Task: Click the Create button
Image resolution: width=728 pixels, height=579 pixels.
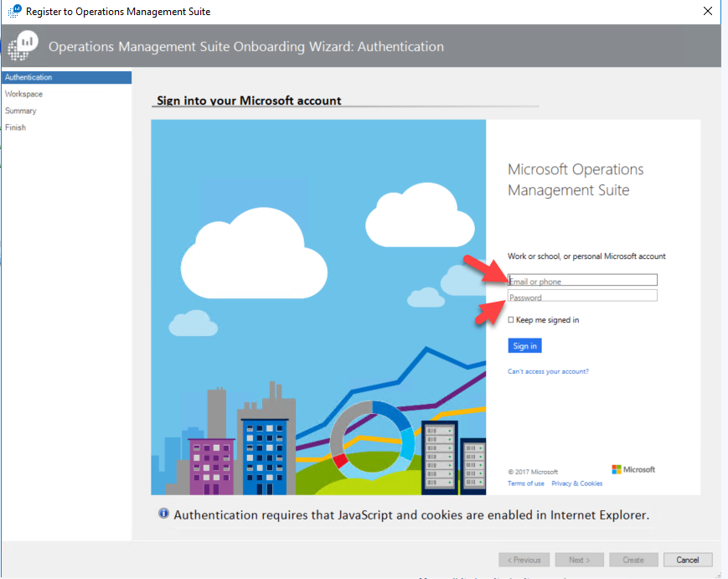Action: [633, 560]
